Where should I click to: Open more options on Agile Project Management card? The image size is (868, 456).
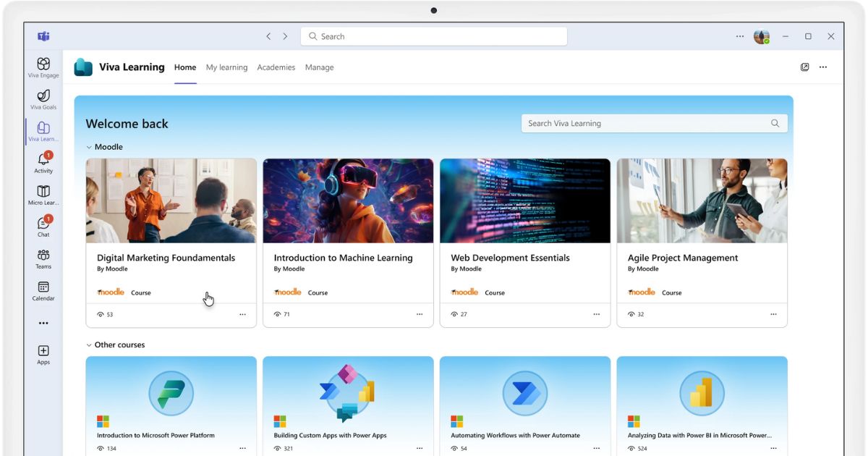(773, 315)
